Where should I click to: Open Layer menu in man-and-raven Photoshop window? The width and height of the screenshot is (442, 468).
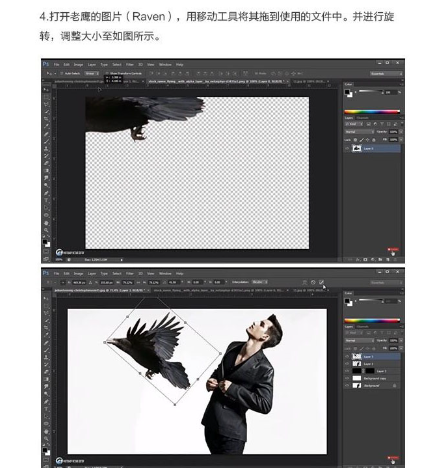[x=92, y=274]
